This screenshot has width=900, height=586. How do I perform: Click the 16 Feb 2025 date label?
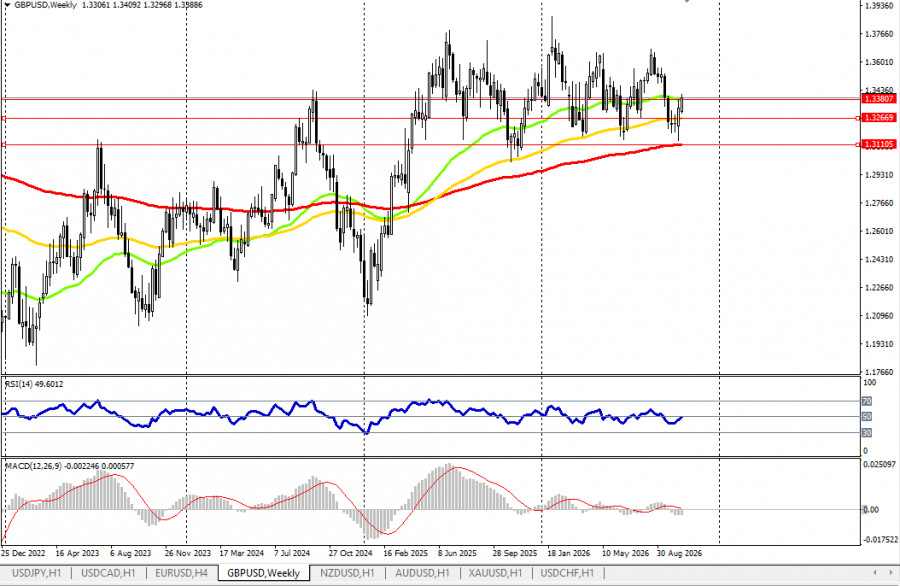point(406,553)
